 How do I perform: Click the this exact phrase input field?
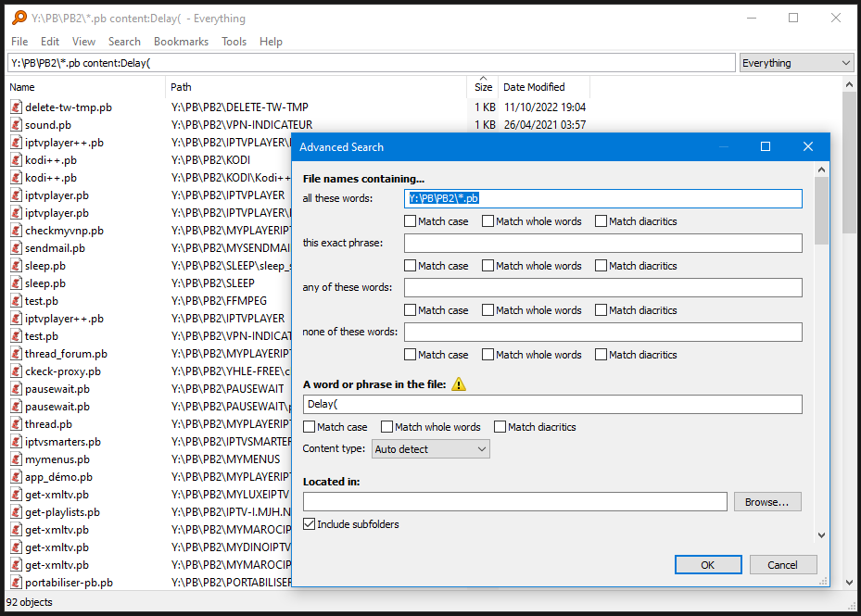603,243
